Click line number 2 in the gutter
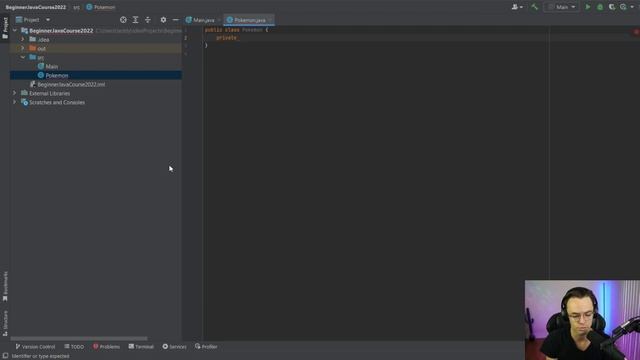Screen dimensions: 640x360 (186, 38)
